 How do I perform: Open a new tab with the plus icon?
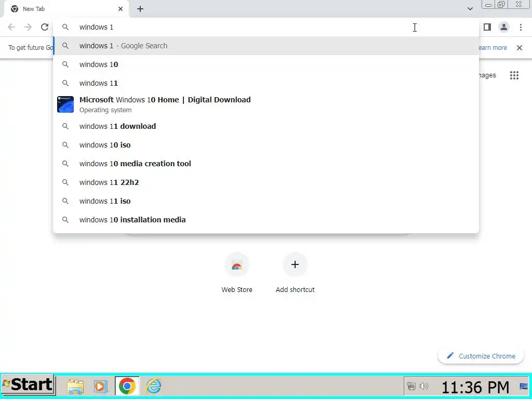point(140,9)
